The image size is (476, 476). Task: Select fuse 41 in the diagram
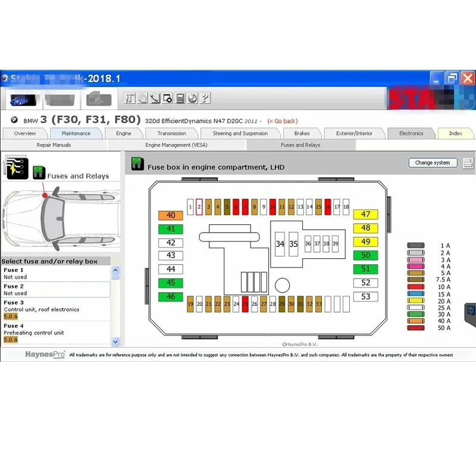pyautogui.click(x=171, y=229)
